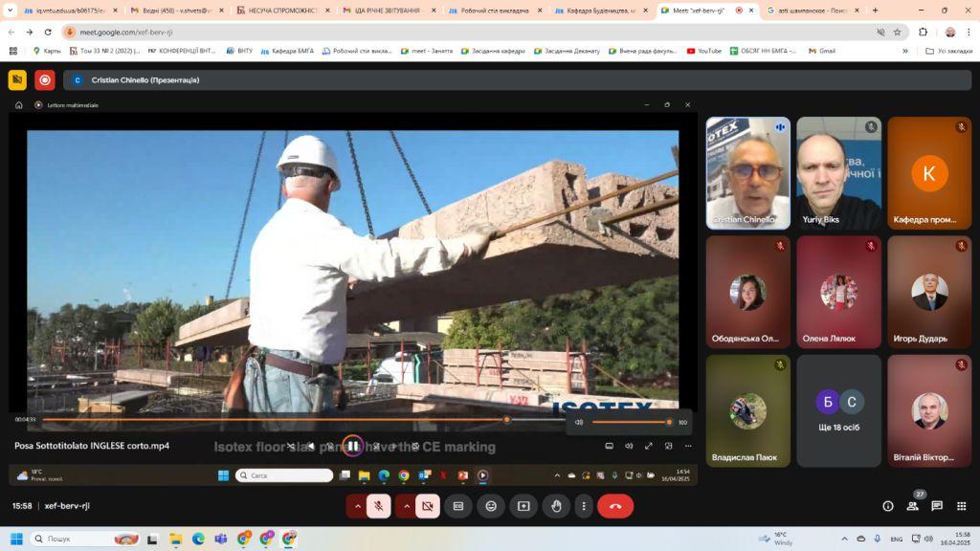The width and height of the screenshot is (980, 551).
Task: Open more options three-dot menu in call bar
Action: [x=584, y=506]
